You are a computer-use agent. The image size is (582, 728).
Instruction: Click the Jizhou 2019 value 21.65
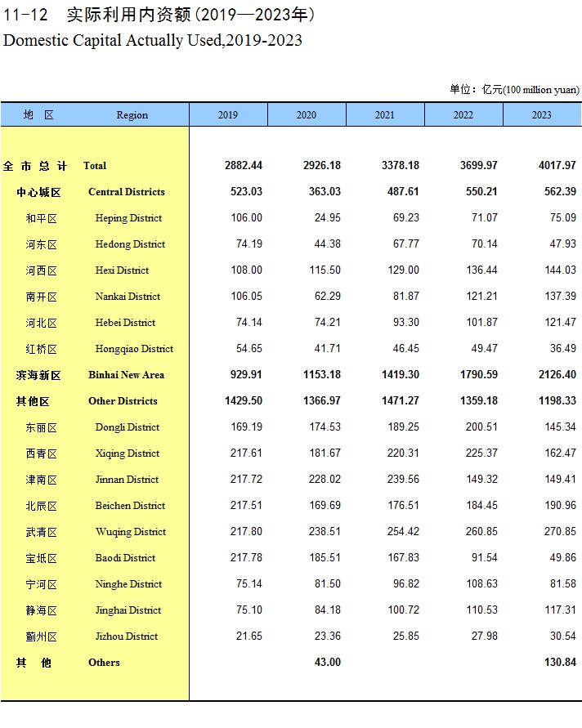point(249,636)
